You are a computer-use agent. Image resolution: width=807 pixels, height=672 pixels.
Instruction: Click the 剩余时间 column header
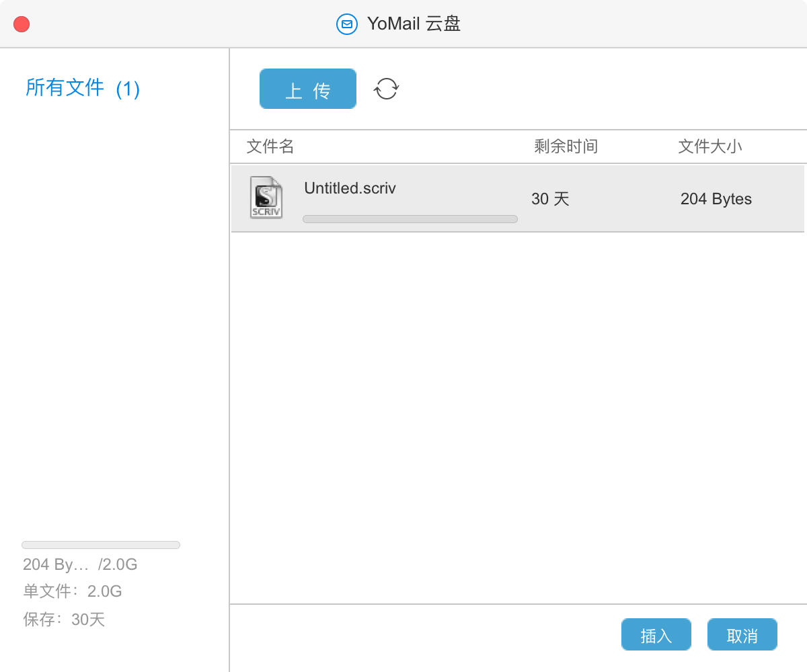[x=566, y=146]
